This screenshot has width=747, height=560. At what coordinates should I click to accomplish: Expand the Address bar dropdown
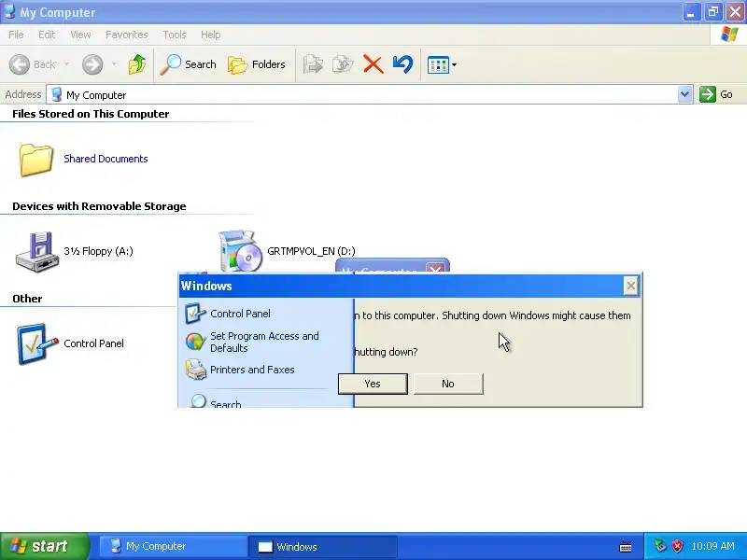[x=684, y=94]
